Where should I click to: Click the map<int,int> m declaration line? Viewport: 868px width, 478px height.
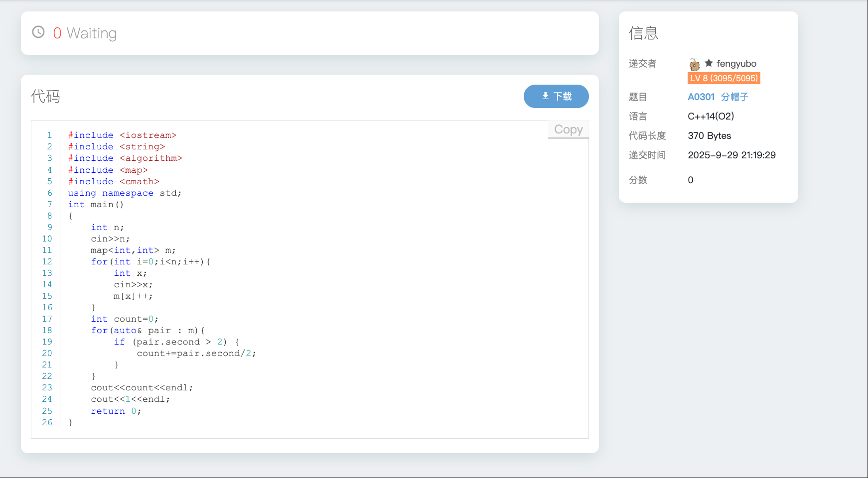133,250
